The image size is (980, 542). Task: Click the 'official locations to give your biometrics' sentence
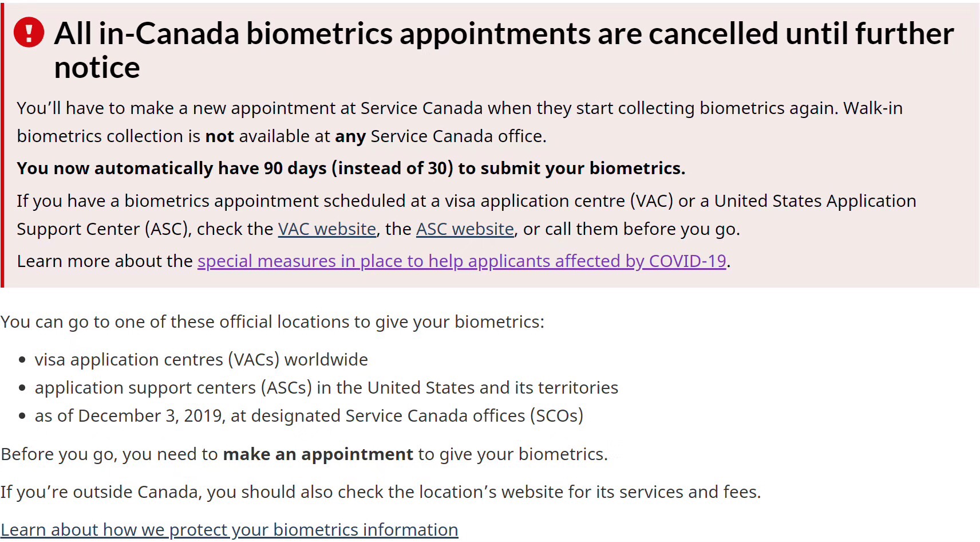click(x=272, y=322)
